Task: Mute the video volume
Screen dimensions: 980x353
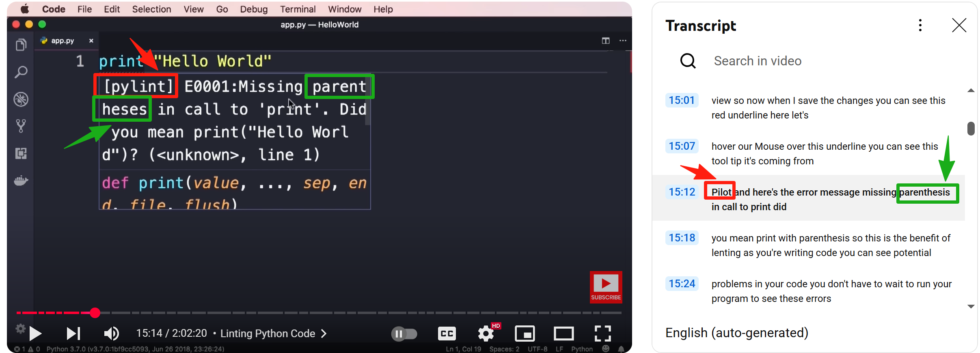Action: [x=111, y=334]
